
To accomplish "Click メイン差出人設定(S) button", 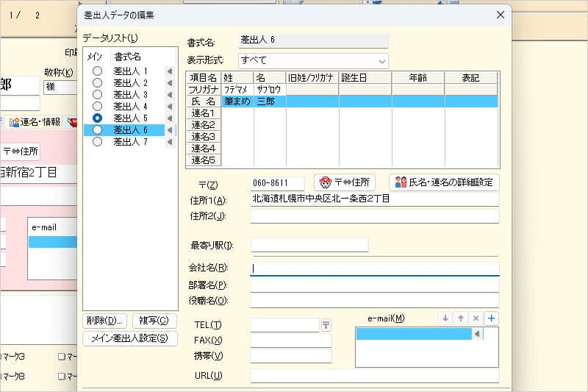I will [130, 338].
